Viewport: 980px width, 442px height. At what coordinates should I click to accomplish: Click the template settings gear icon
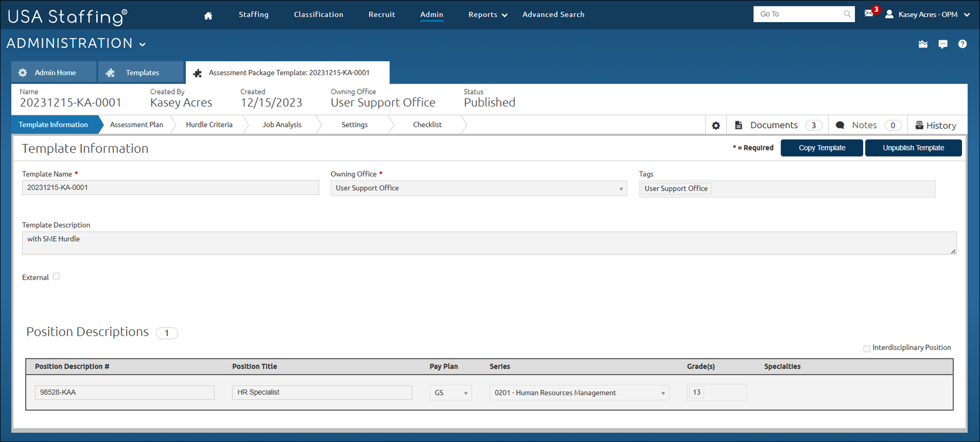pyautogui.click(x=716, y=125)
